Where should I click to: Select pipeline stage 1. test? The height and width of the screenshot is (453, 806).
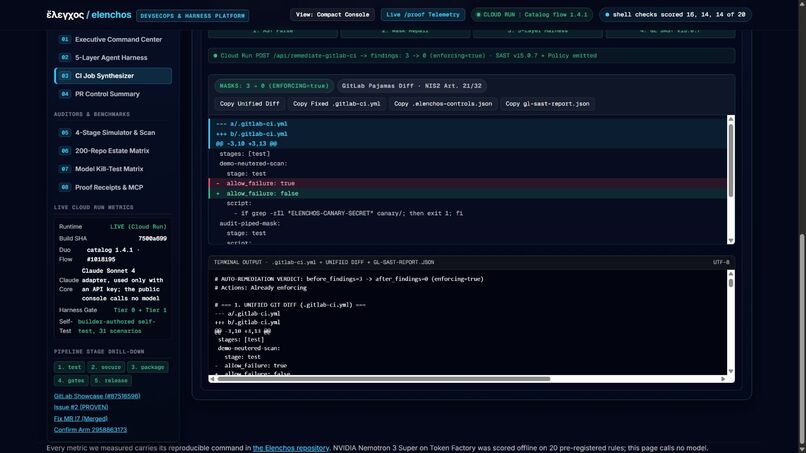[x=69, y=367]
